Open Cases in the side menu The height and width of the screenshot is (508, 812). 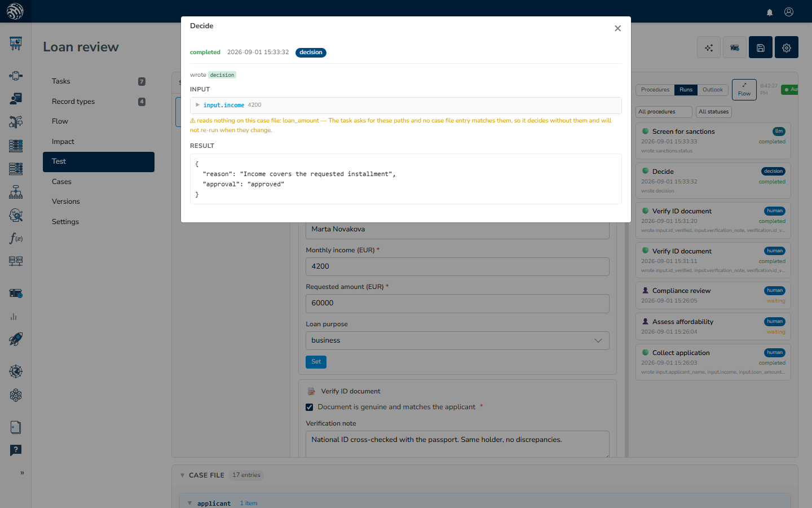point(99,182)
